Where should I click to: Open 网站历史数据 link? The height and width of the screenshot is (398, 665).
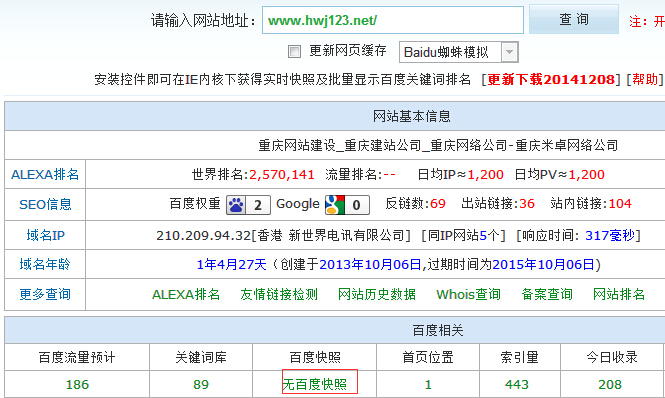[377, 294]
